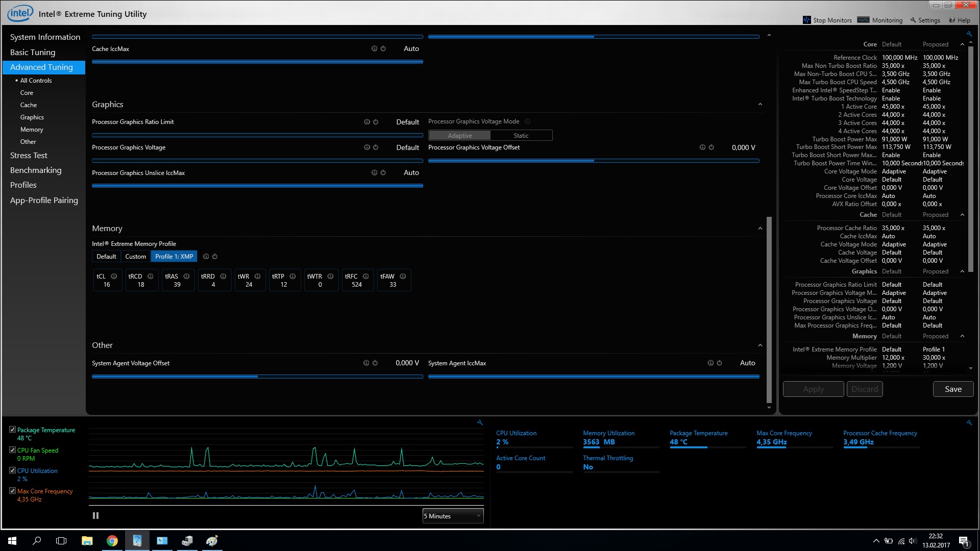Uncheck CPU Fan Speed monitor checkbox

[x=12, y=450]
